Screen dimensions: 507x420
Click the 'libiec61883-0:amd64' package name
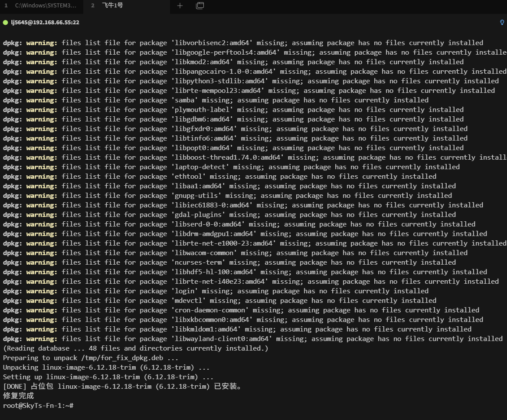pos(212,205)
